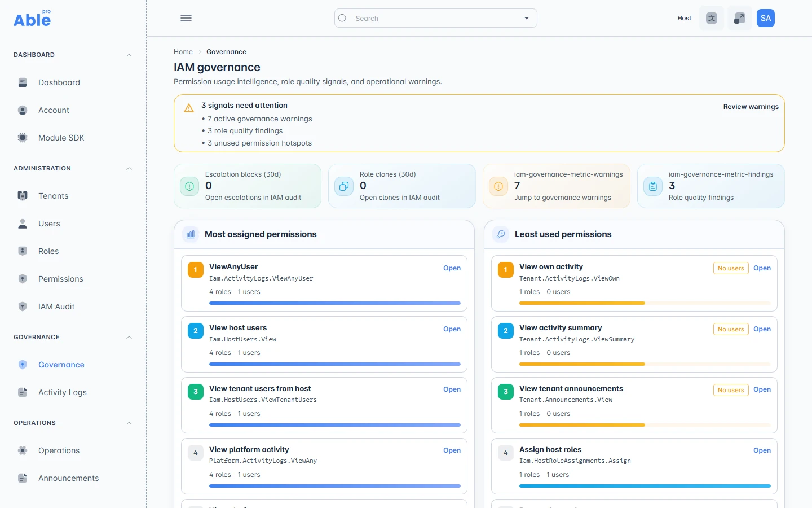The height and width of the screenshot is (508, 812).
Task: Click the Escalation blocks card icon
Action: coord(189,186)
